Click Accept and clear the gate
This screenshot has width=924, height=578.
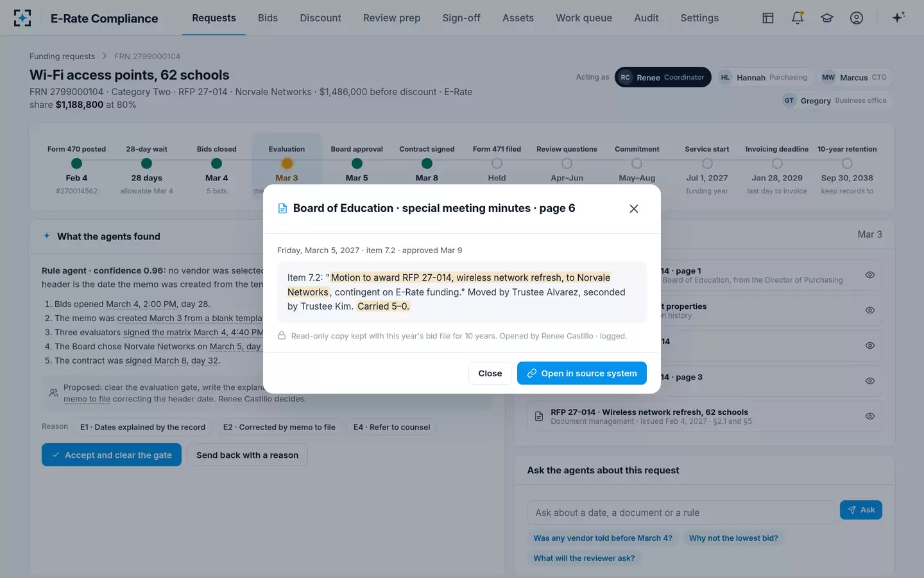tap(112, 455)
